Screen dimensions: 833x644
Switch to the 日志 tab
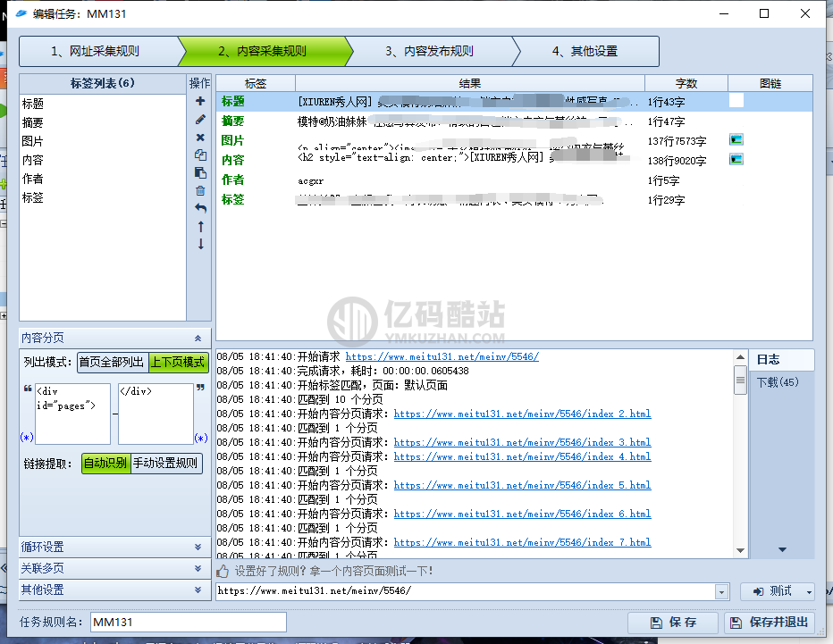(x=781, y=360)
